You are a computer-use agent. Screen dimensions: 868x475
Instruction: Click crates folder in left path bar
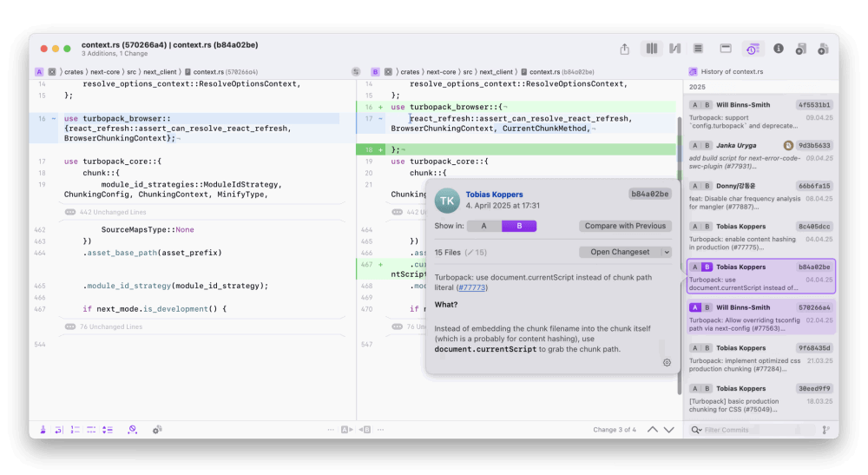[74, 72]
